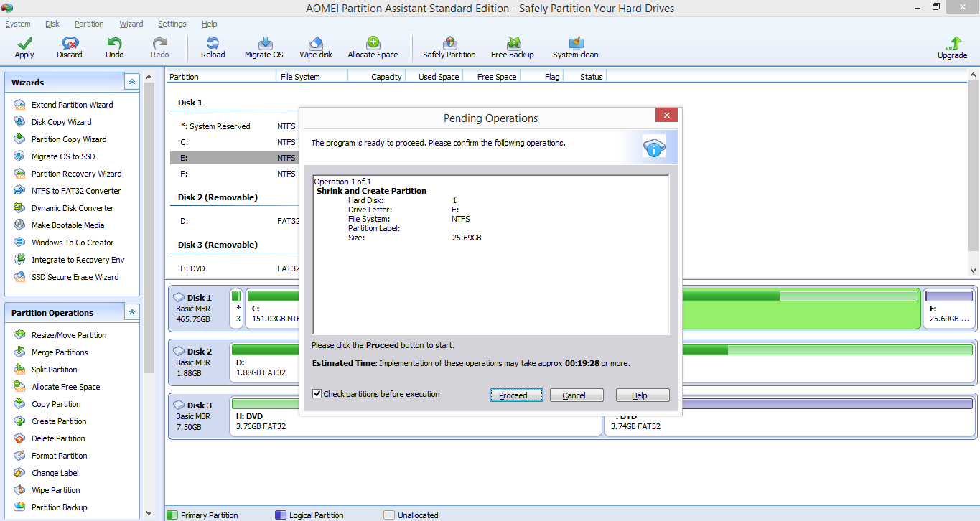This screenshot has width=980, height=521.
Task: Choose Resize/Move Partition operation
Action: (68, 335)
